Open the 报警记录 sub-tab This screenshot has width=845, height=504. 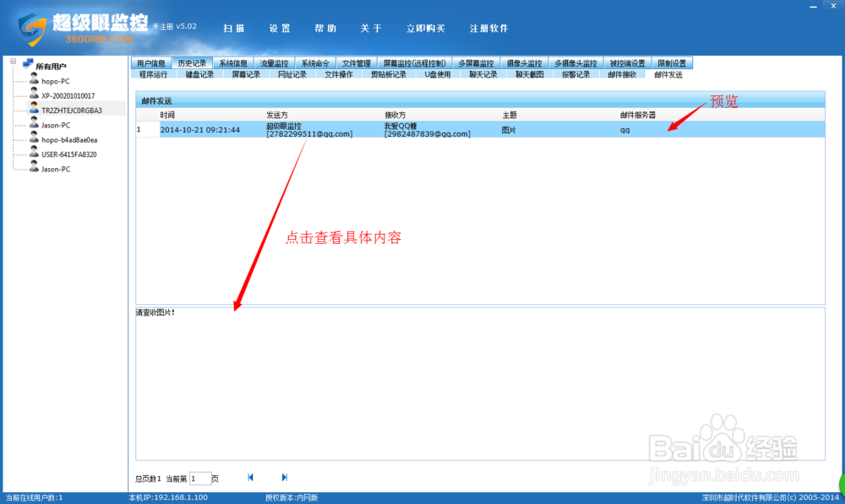click(x=575, y=75)
